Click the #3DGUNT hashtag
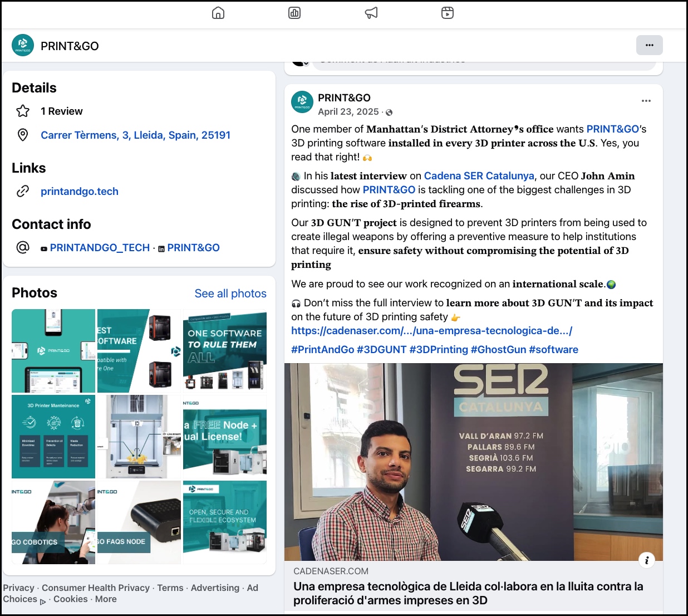Viewport: 688px width, 616px height. (381, 349)
